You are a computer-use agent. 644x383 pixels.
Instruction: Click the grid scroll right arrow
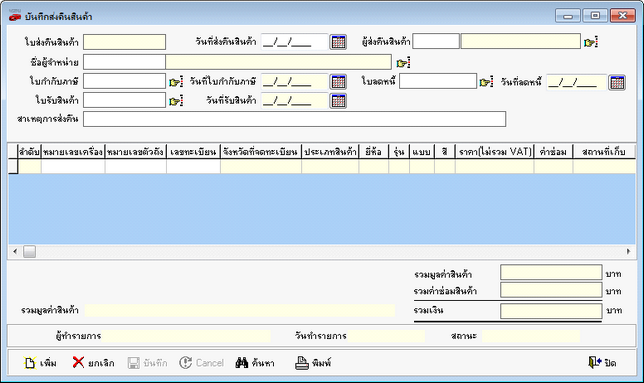pos(628,251)
